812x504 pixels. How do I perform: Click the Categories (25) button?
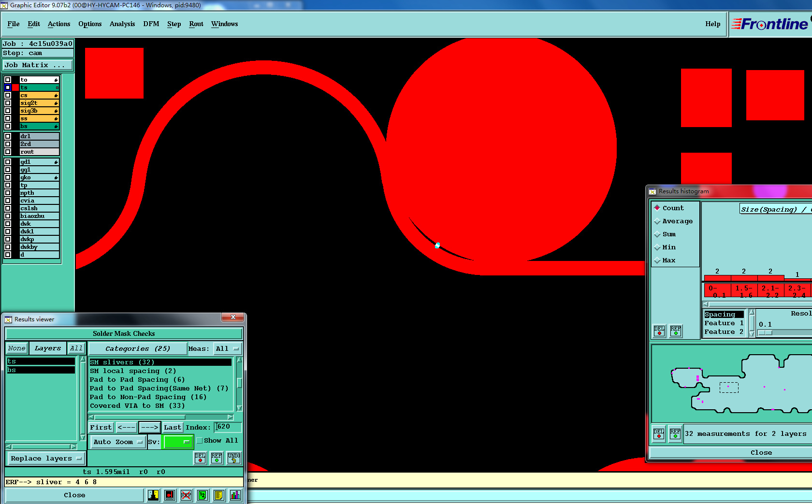(x=138, y=348)
